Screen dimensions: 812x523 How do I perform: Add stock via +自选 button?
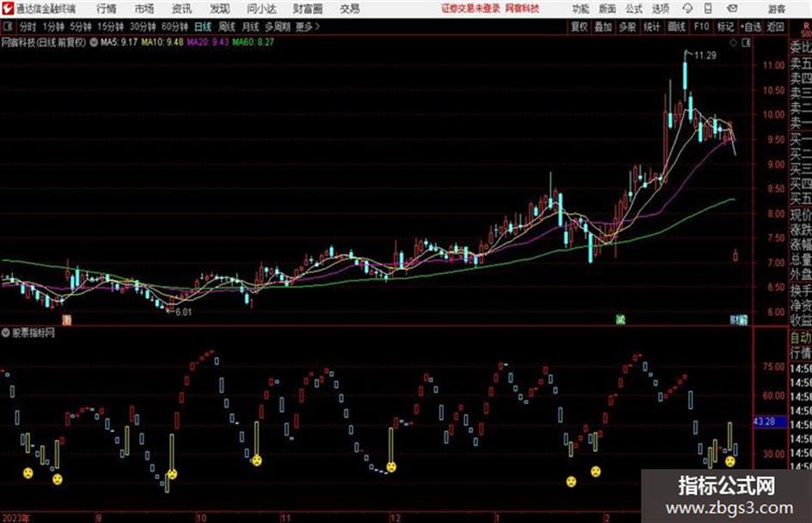(750, 27)
